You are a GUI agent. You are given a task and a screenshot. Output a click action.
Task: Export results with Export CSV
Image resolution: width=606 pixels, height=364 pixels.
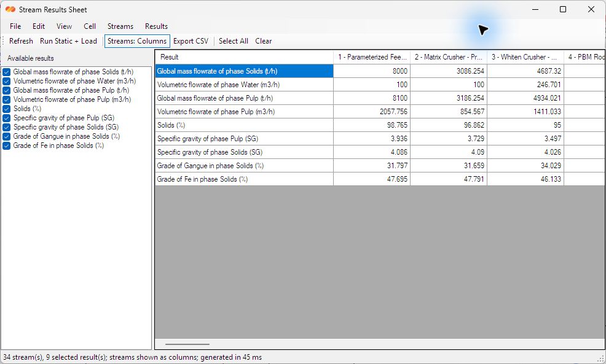click(x=191, y=41)
